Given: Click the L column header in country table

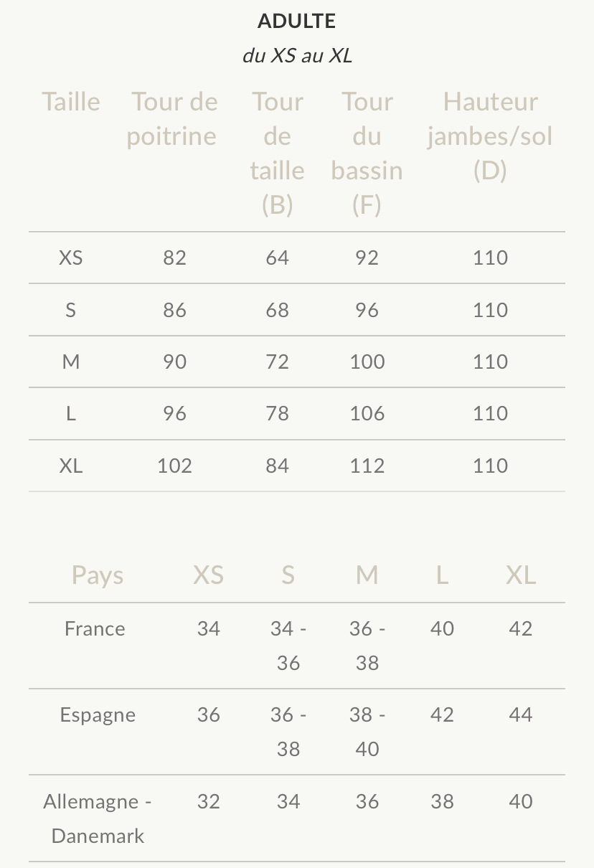Looking at the screenshot, I should click(442, 575).
